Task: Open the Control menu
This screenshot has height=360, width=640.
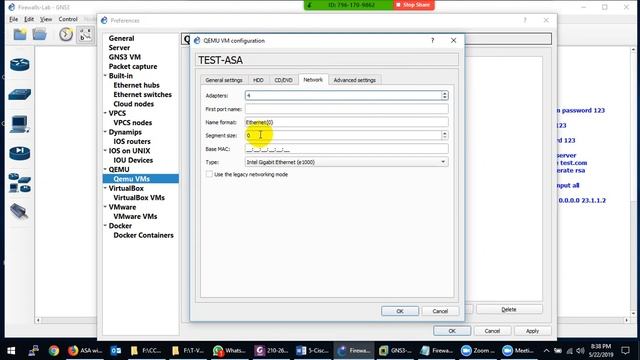Action: click(68, 19)
